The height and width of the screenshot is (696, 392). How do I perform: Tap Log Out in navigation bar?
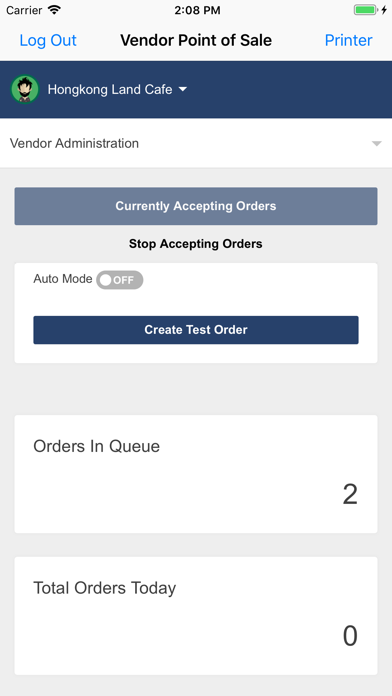click(48, 40)
